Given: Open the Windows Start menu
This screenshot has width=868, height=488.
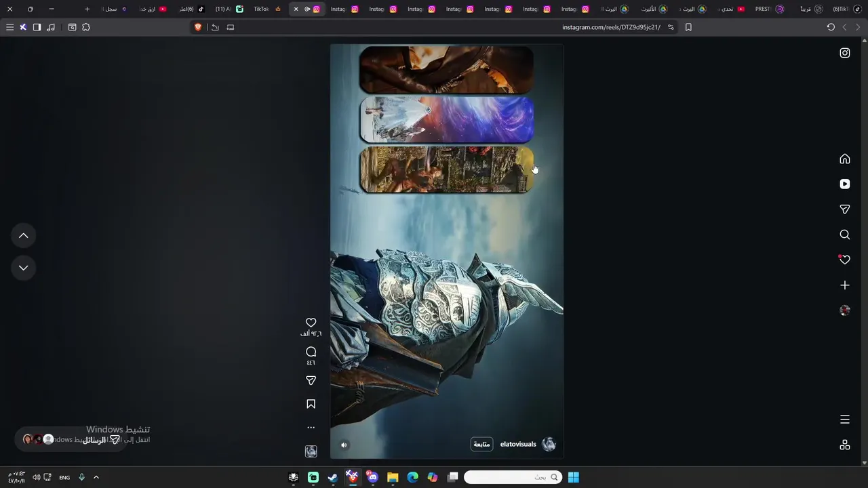Looking at the screenshot, I should [x=574, y=477].
